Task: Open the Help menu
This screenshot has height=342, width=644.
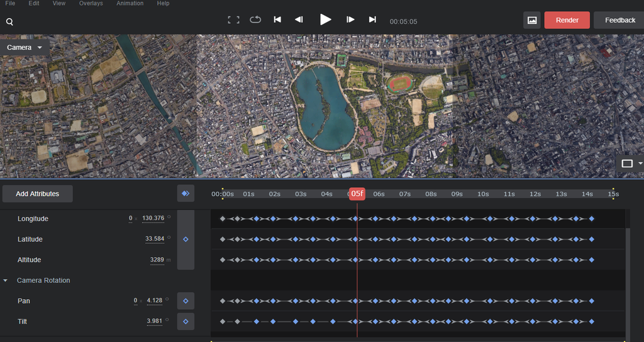Action: tap(163, 3)
